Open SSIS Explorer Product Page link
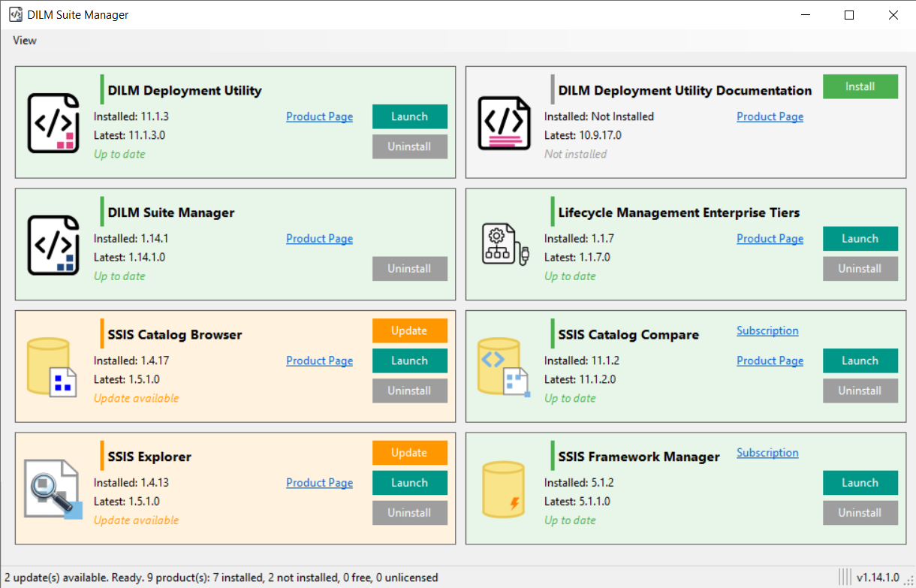This screenshot has width=916, height=588. coord(320,483)
